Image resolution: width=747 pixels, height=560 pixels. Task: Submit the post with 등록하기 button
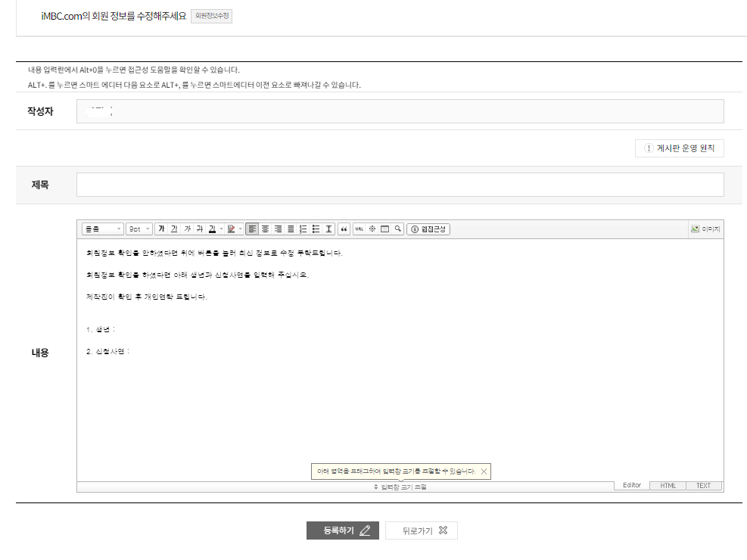pyautogui.click(x=342, y=530)
